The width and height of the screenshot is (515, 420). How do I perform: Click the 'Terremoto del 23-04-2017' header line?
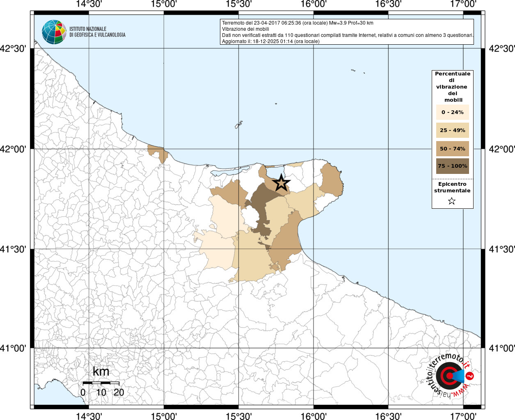(x=298, y=23)
